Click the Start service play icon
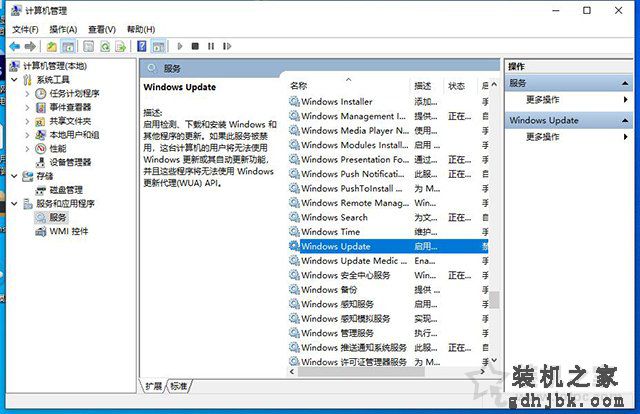The height and width of the screenshot is (414, 640). [x=180, y=47]
